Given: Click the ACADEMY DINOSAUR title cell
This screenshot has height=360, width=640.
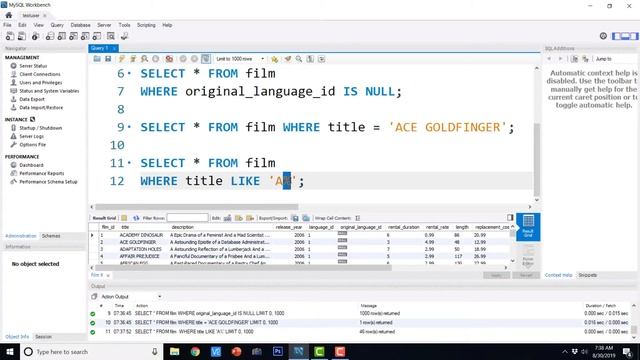Looking at the screenshot, I should (x=141, y=235).
